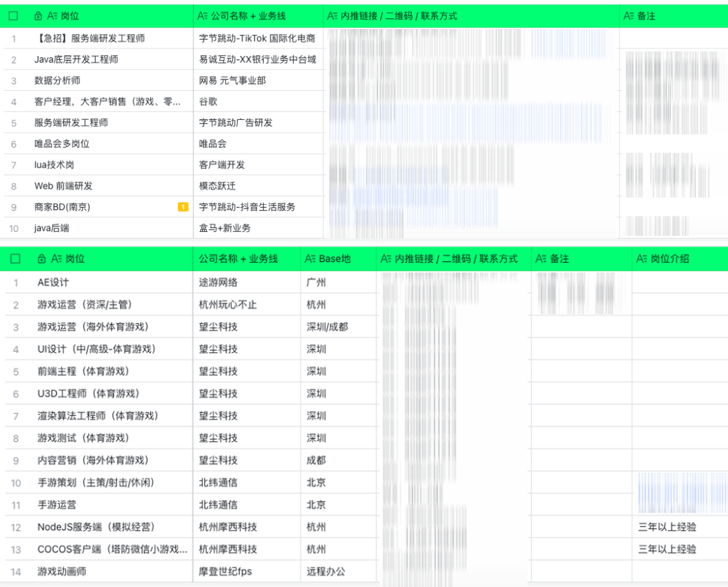
Task: Tick the select-all checkbox in the 10-row table header
Action: [x=13, y=16]
